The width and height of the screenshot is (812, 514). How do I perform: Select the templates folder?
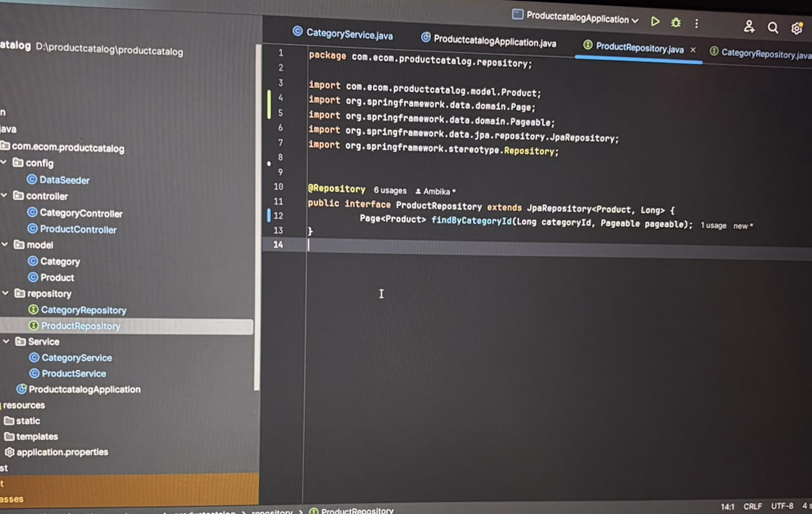(31, 436)
